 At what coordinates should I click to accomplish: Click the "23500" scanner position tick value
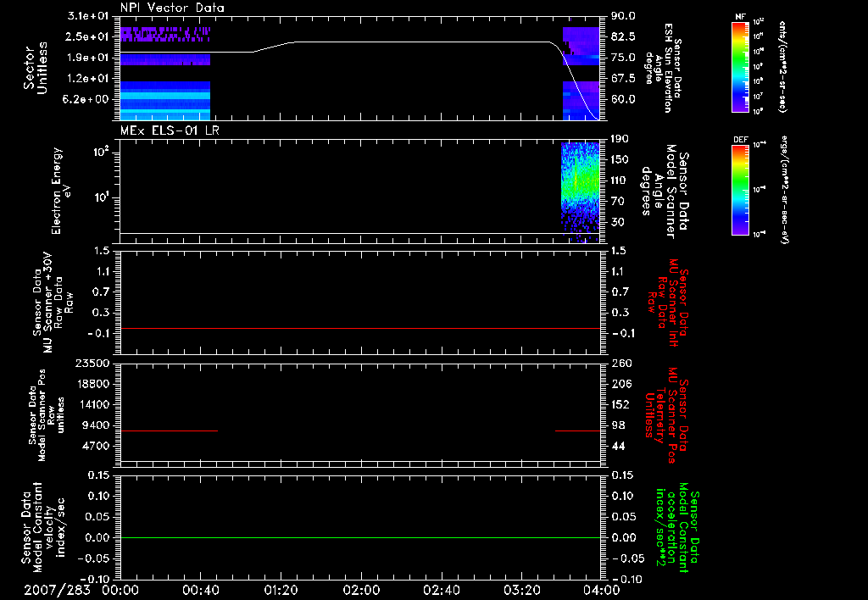point(92,363)
